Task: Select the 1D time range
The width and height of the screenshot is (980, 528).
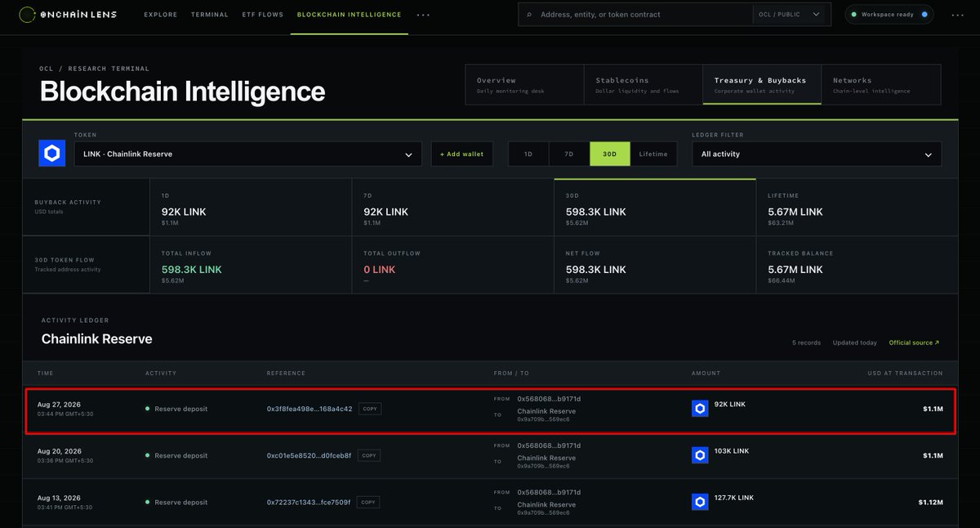Action: coord(528,154)
